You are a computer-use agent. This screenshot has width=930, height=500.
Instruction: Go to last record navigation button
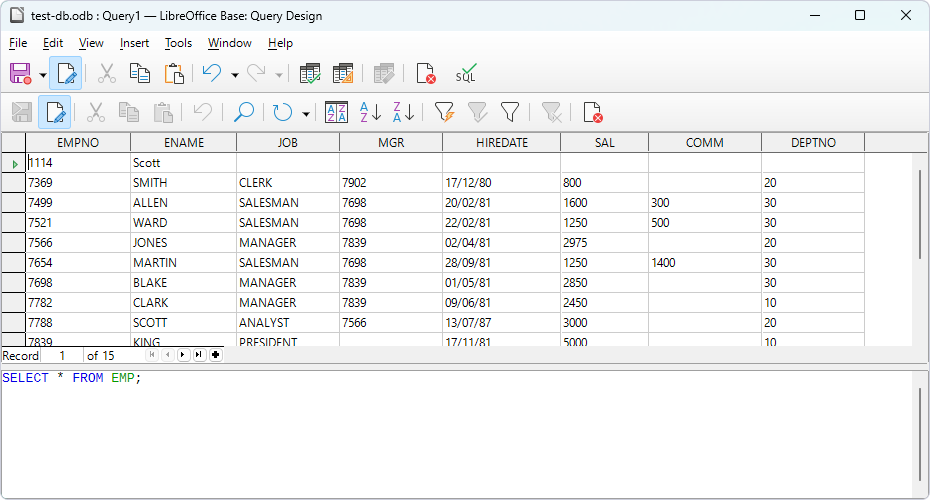199,355
